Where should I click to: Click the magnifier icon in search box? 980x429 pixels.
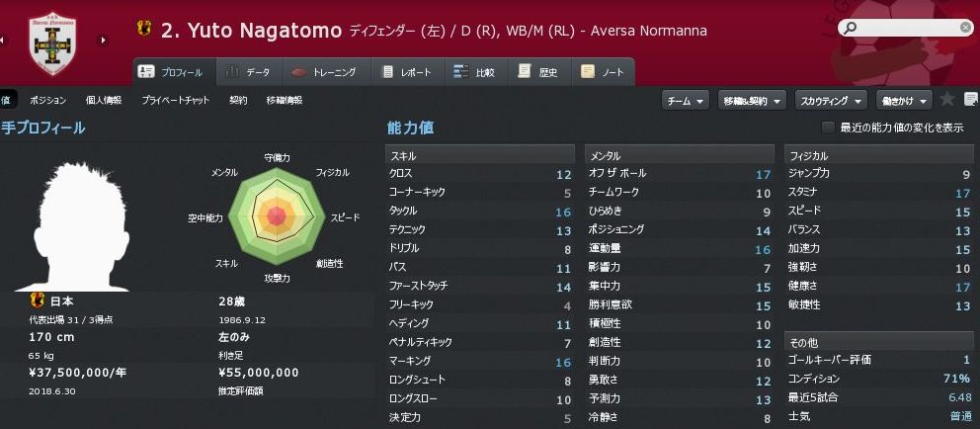[x=850, y=29]
